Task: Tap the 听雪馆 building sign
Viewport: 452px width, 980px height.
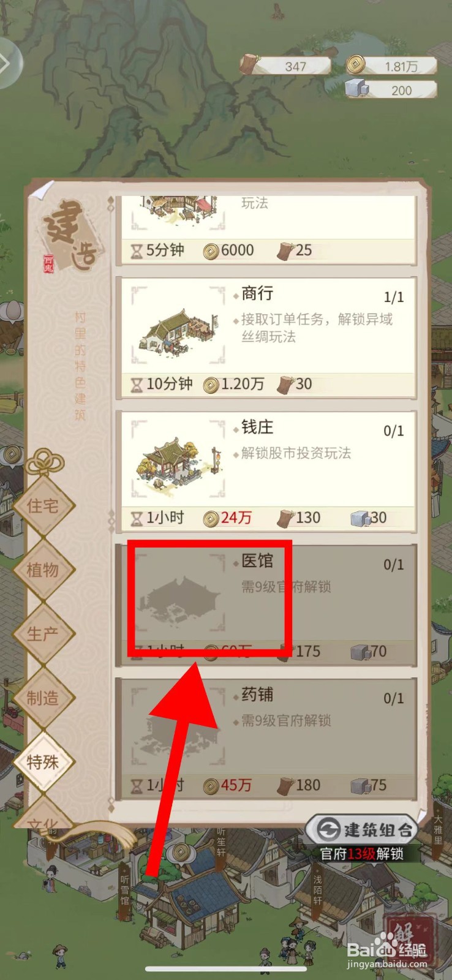Action: pos(125,890)
